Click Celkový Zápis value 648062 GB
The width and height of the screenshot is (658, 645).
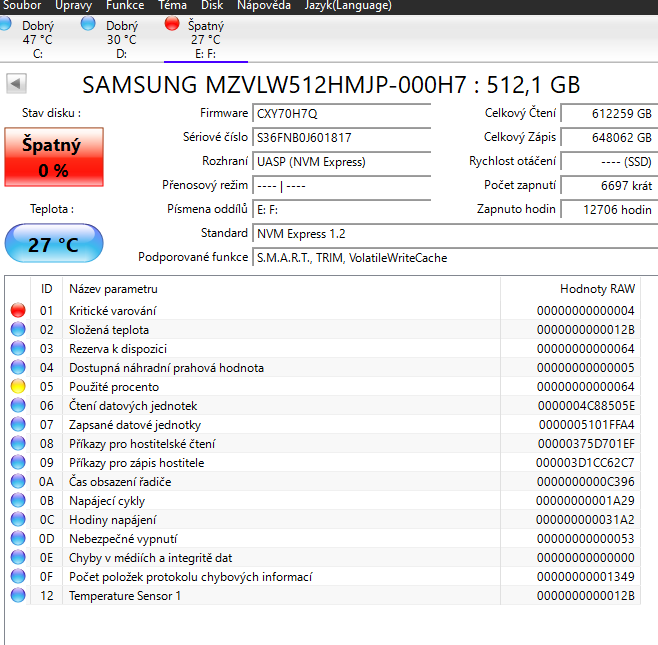click(x=609, y=138)
